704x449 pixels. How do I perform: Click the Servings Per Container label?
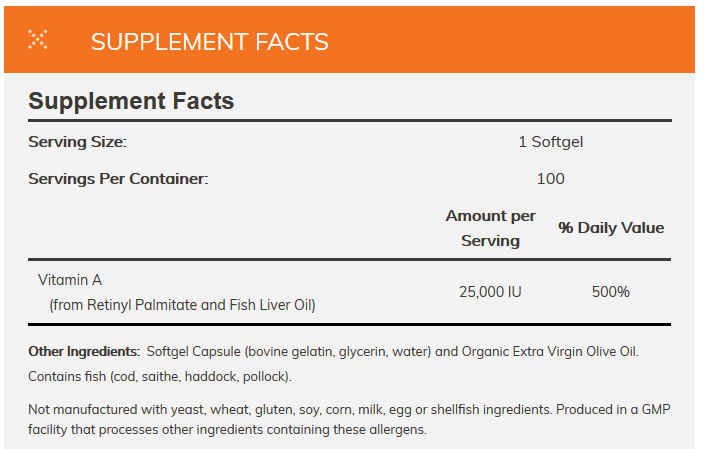pos(118,178)
